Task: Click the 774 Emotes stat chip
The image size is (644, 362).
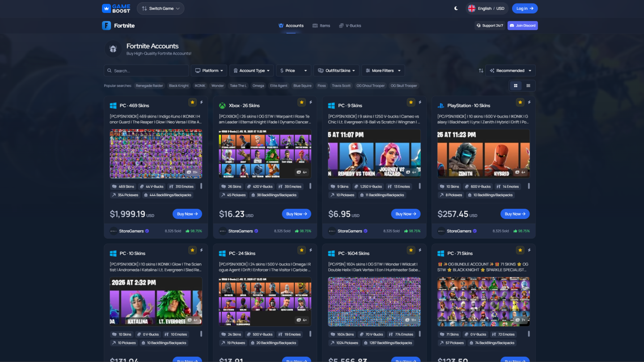Action: pos(401,334)
